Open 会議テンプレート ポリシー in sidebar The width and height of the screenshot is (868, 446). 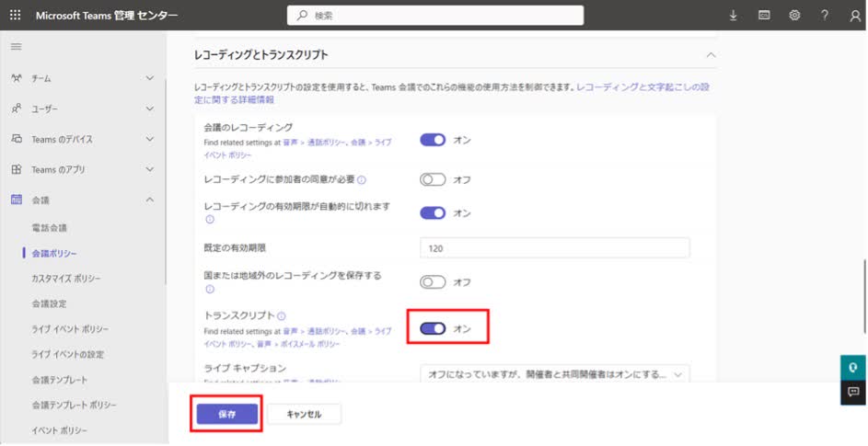click(x=75, y=405)
